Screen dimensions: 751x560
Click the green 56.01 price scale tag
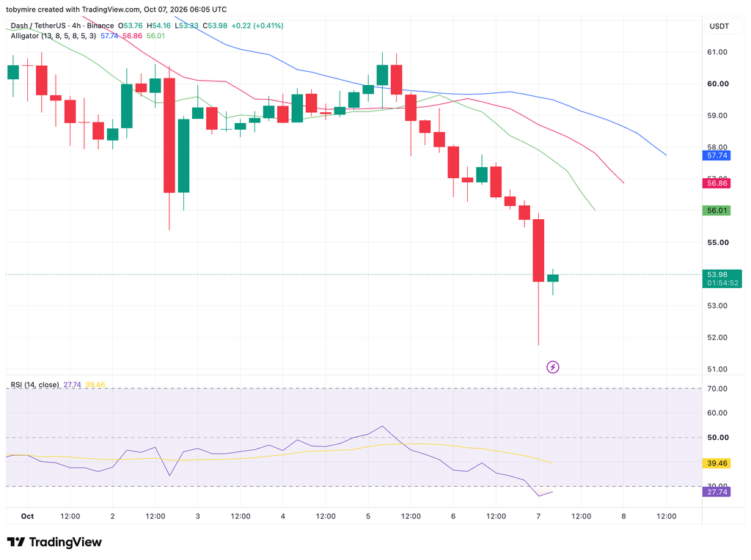pos(717,210)
